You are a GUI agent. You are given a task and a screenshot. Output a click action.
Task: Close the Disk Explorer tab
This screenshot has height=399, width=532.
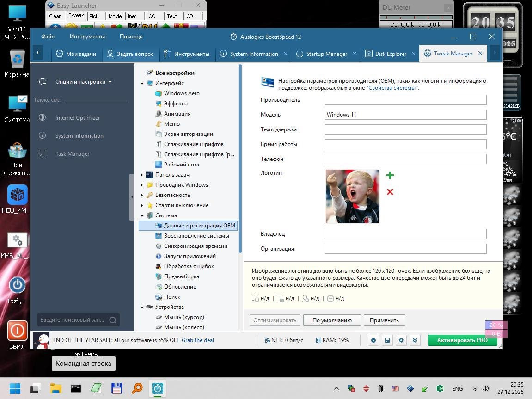pos(414,54)
